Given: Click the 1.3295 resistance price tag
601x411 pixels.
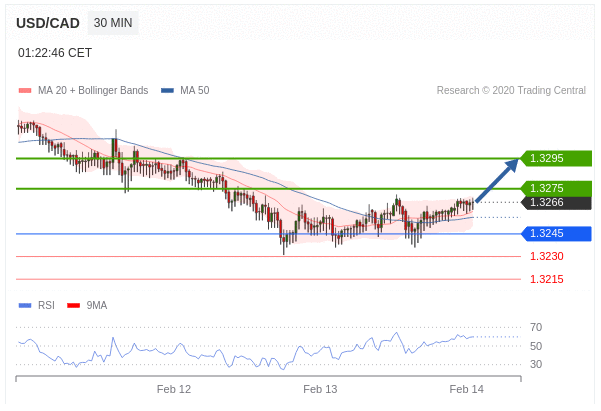Looking at the screenshot, I should pos(556,158).
